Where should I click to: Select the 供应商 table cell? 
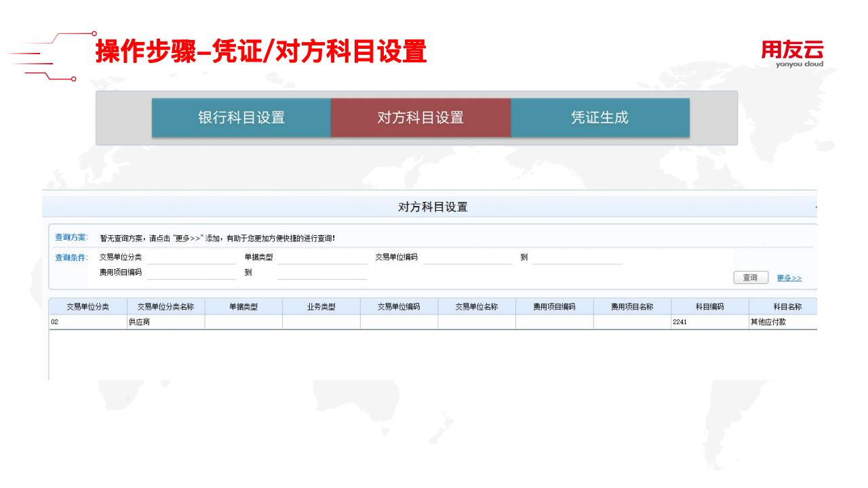165,323
